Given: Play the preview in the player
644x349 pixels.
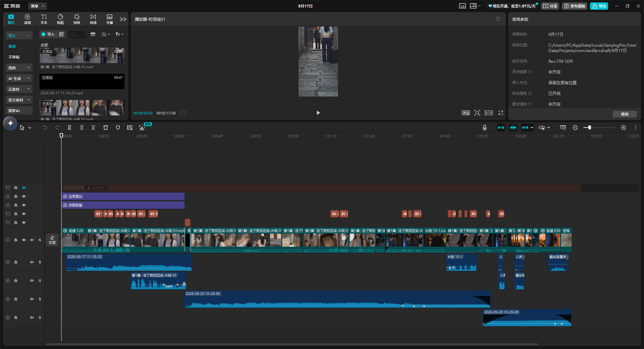Looking at the screenshot, I should pos(318,113).
